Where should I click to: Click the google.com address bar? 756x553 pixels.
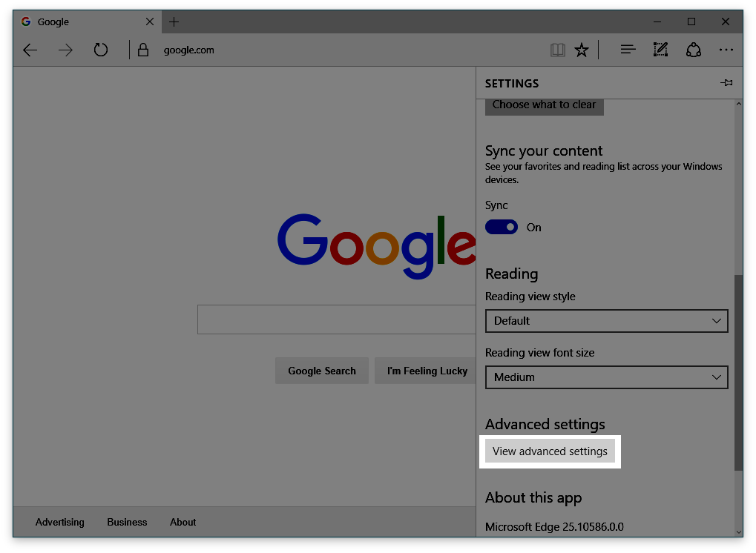pos(188,50)
